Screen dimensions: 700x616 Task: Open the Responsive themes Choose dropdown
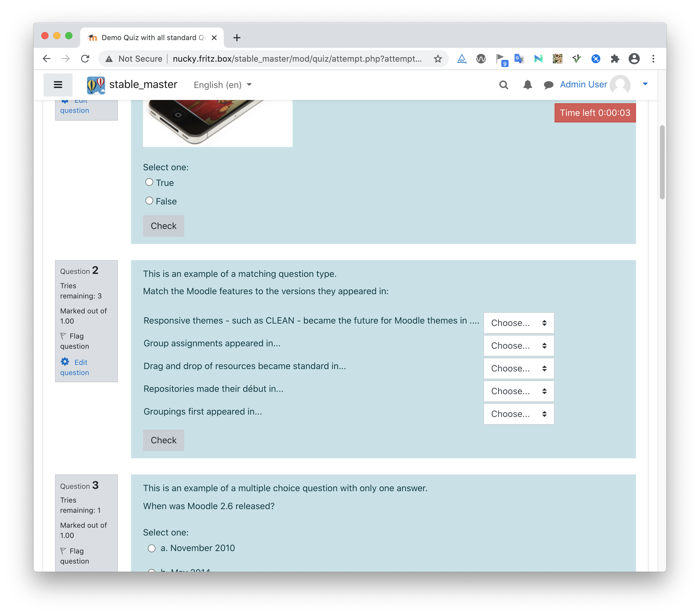click(518, 323)
